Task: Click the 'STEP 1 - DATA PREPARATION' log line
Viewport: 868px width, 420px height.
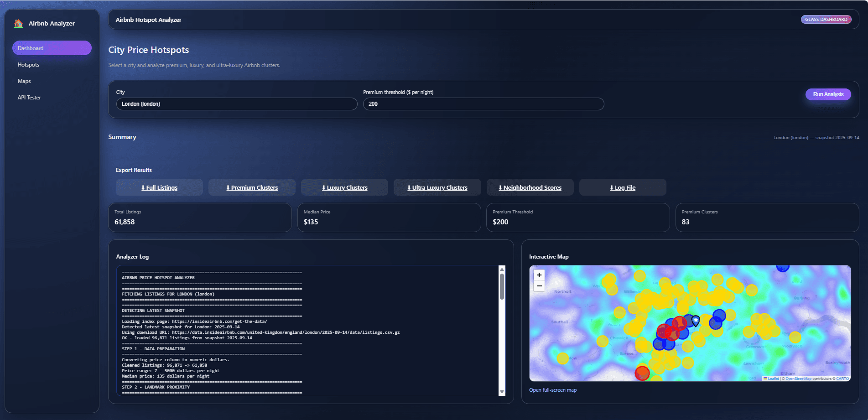Action: 153,349
